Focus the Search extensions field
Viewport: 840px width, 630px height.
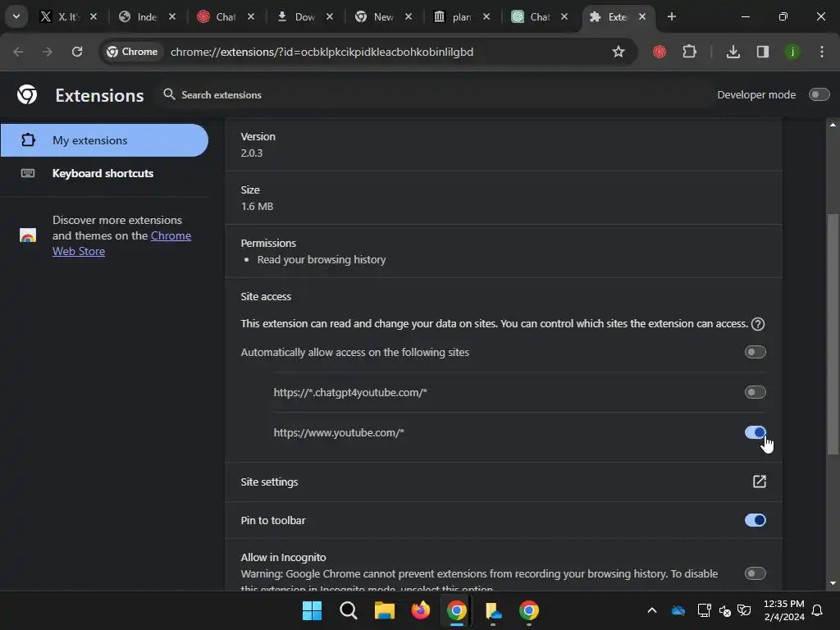click(x=221, y=95)
